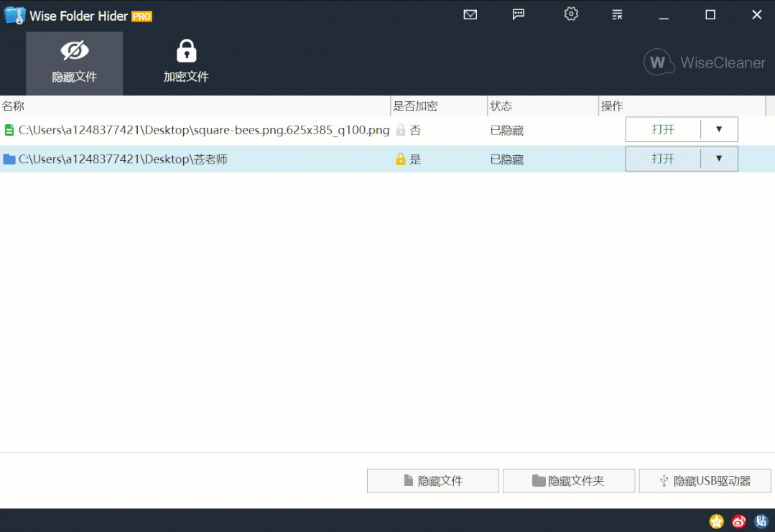Switch to the 加密文件 tab

(x=186, y=63)
